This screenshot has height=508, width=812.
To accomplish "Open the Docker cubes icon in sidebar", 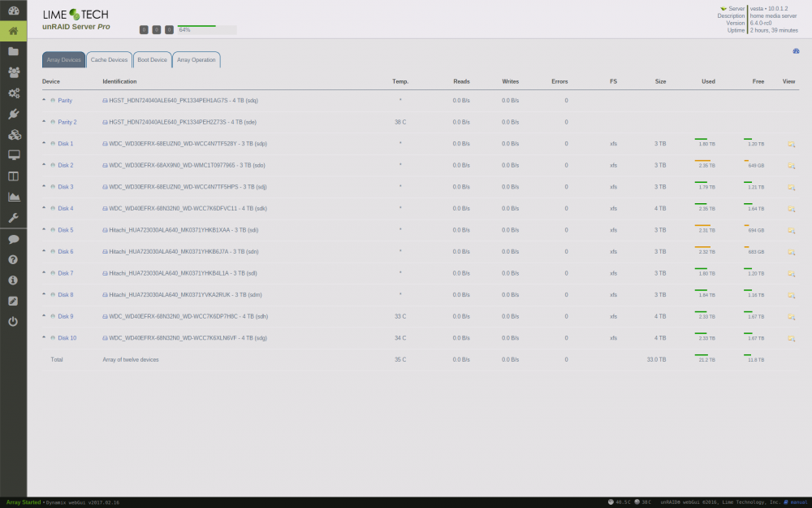I will (x=14, y=135).
